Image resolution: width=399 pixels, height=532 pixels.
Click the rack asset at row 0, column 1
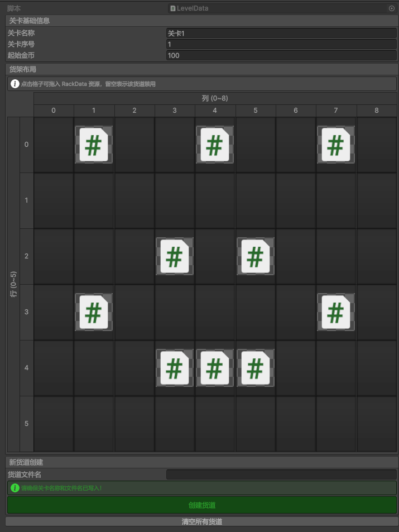(x=94, y=145)
